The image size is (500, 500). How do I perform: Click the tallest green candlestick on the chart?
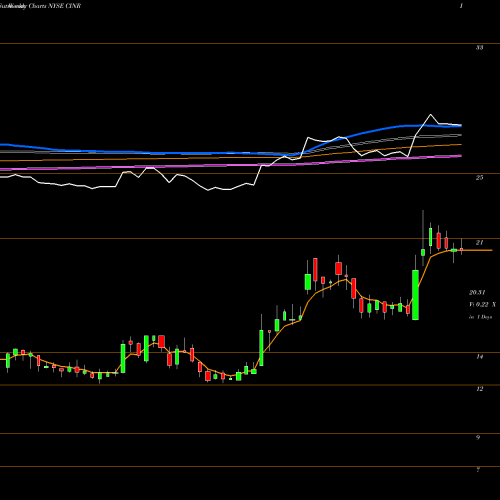415,295
